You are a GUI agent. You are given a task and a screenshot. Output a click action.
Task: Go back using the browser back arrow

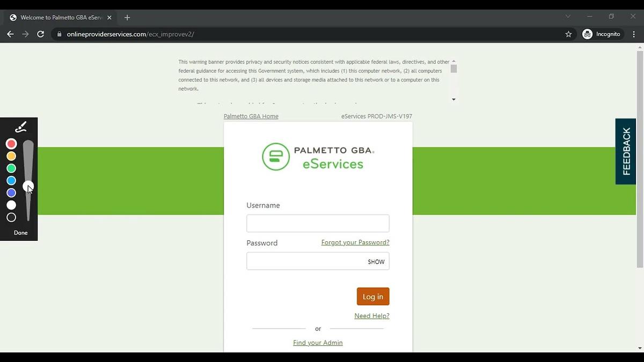click(10, 34)
